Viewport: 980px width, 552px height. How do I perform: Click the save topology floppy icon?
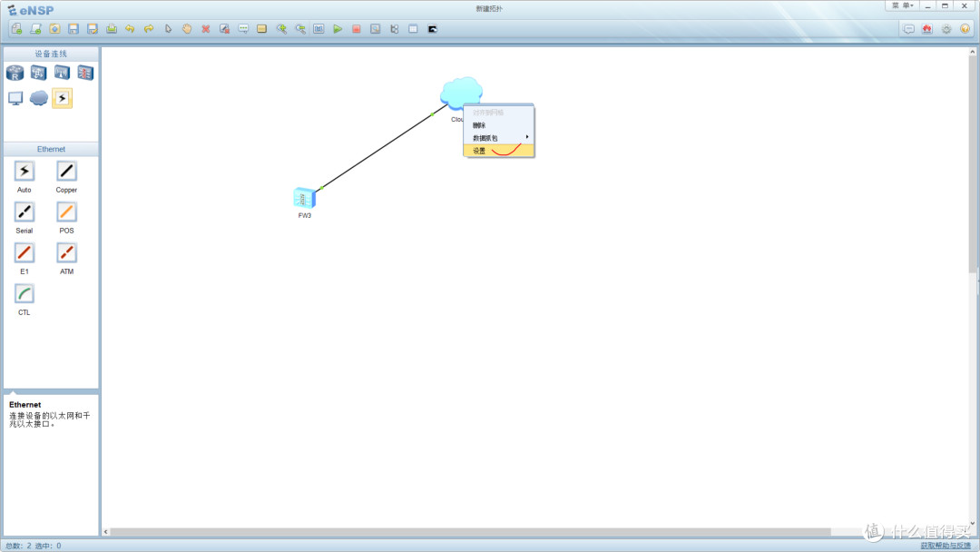pos(73,29)
